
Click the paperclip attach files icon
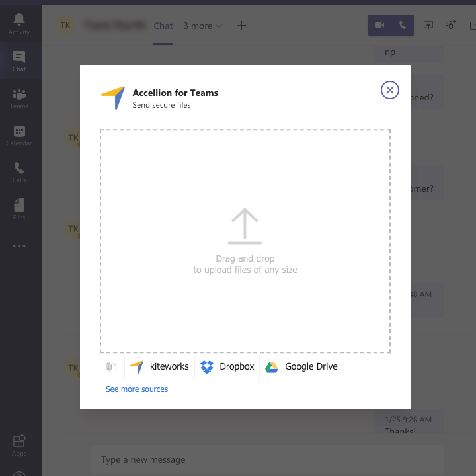(x=112, y=367)
